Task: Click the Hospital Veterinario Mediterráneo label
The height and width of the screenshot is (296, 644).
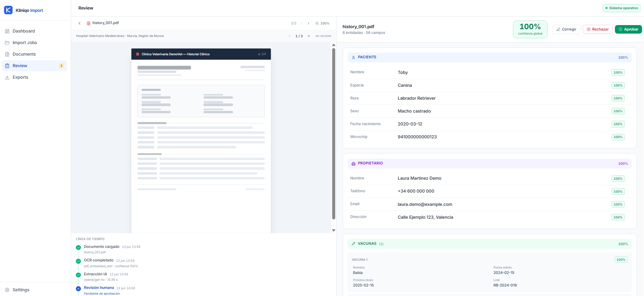Action: 120,36
